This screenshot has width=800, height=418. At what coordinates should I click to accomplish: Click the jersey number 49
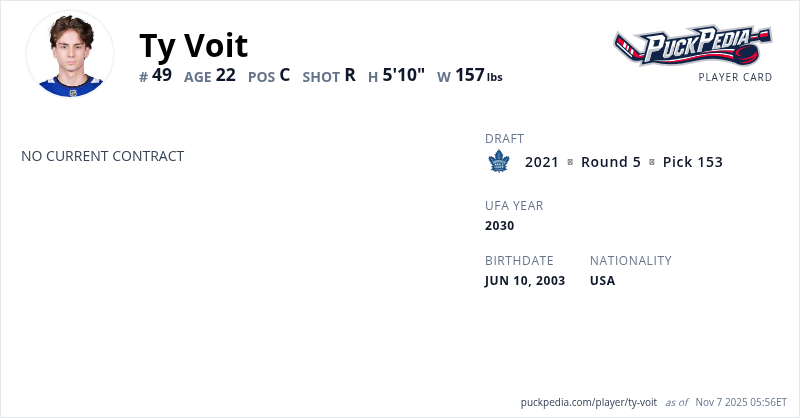162,75
